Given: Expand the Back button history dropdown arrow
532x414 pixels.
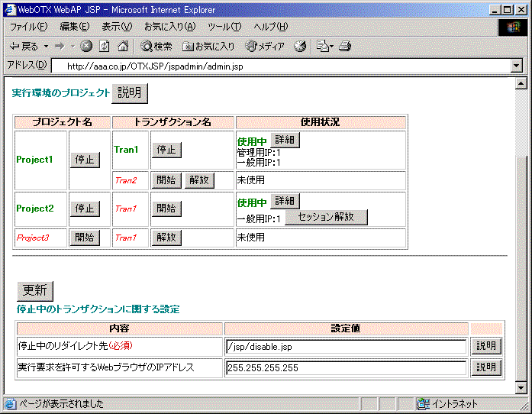Looking at the screenshot, I should pyautogui.click(x=46, y=47).
